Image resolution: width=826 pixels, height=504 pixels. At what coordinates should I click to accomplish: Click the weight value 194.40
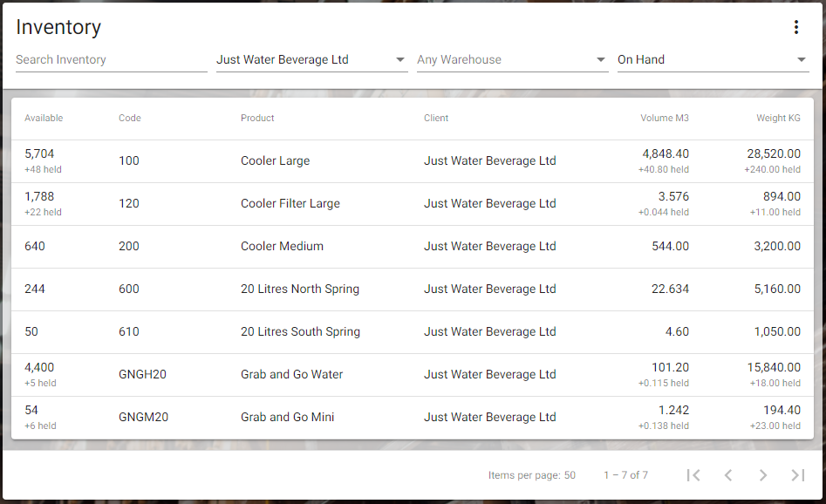tap(782, 410)
